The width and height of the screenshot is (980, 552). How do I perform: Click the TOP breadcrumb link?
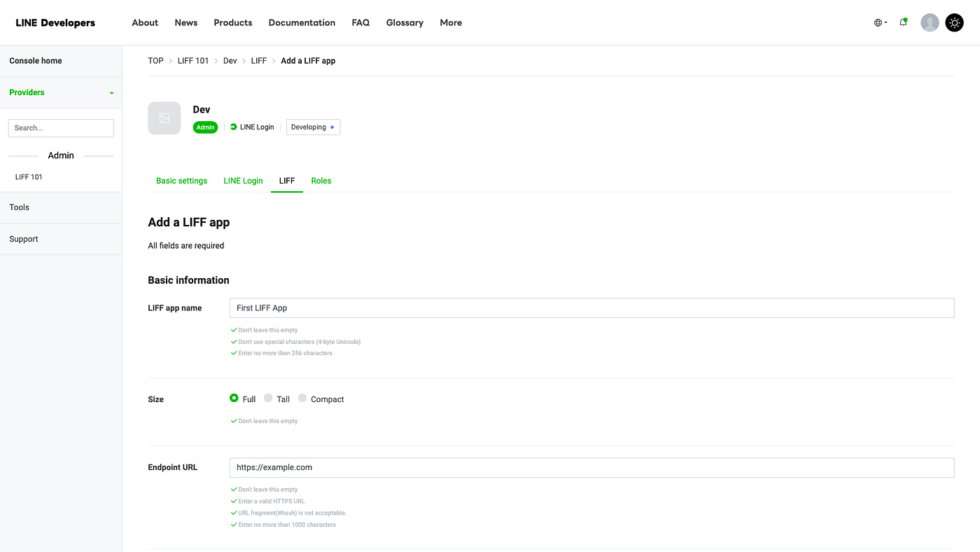[x=155, y=61]
